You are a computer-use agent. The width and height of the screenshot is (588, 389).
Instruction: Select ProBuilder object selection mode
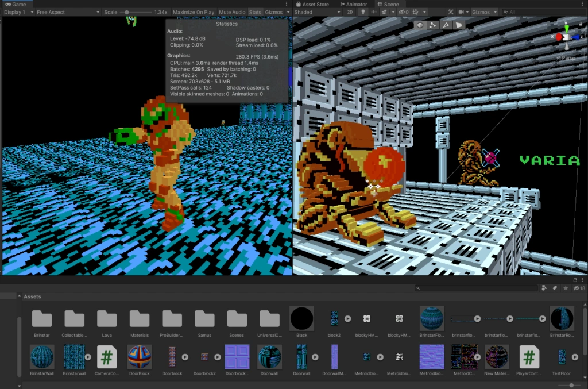tap(420, 25)
